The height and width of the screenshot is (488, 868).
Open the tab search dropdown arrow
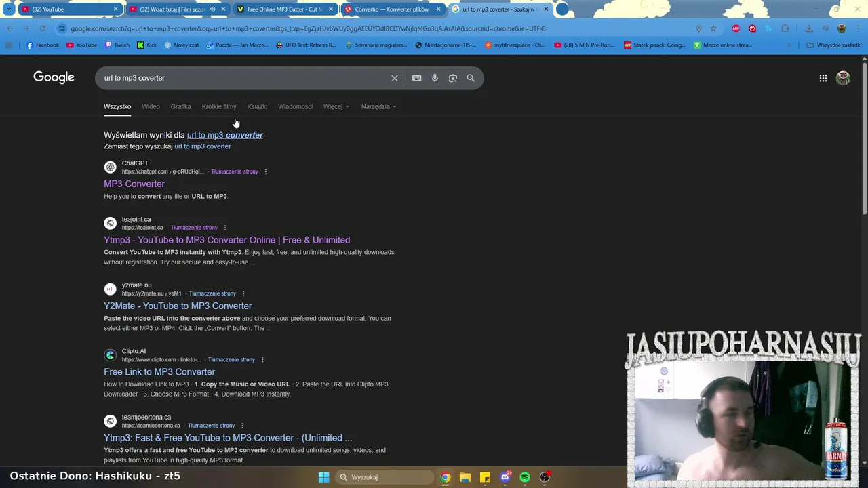(9, 9)
